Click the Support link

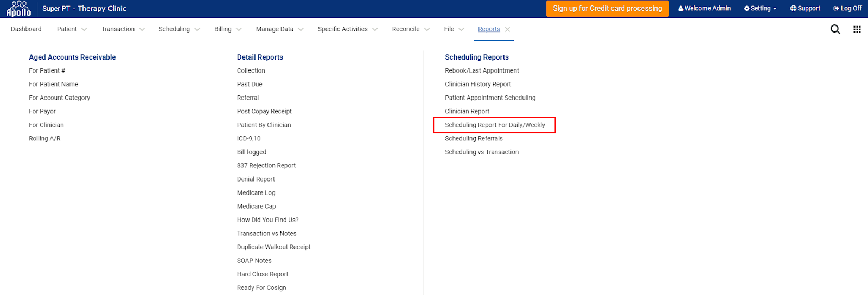click(805, 8)
